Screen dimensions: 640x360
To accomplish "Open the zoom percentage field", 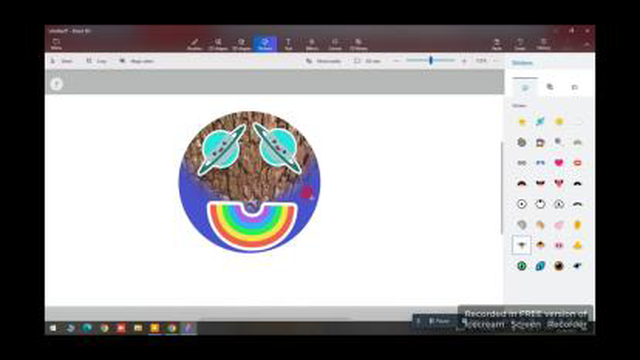I will [481, 61].
